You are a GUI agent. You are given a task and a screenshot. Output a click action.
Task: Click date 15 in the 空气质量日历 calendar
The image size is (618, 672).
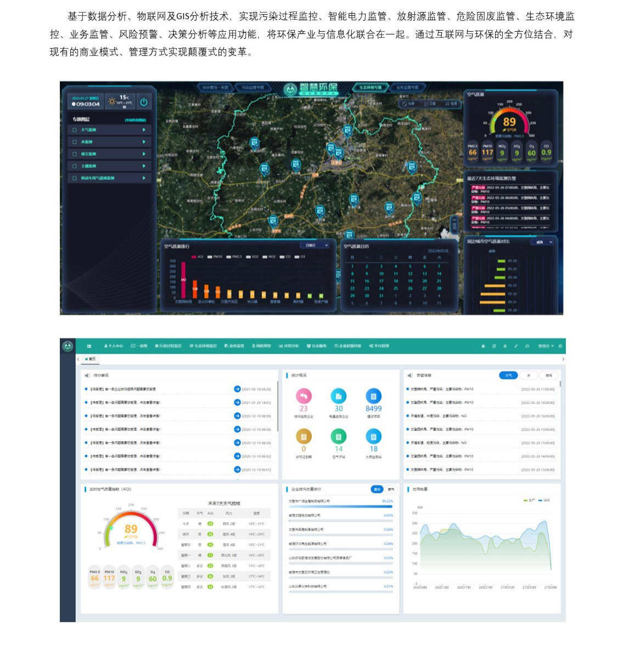coord(352,281)
